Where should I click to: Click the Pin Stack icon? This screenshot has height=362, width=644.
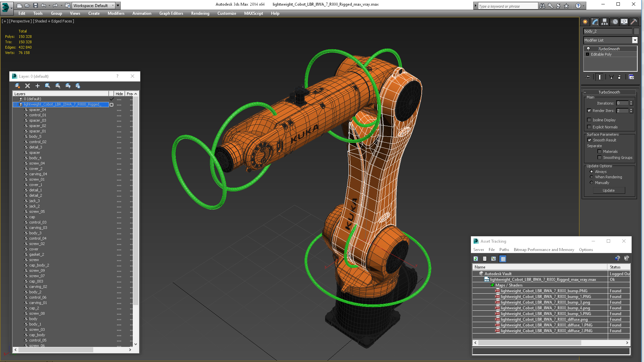tap(588, 77)
